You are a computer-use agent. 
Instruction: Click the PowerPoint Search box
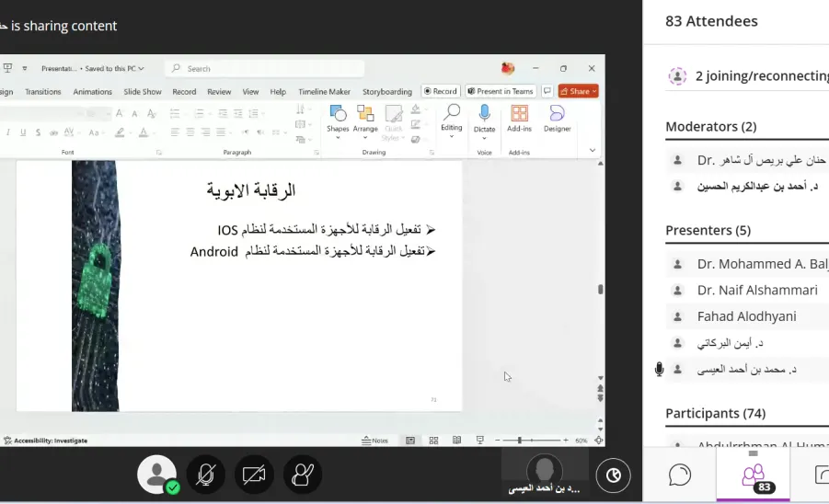click(265, 68)
